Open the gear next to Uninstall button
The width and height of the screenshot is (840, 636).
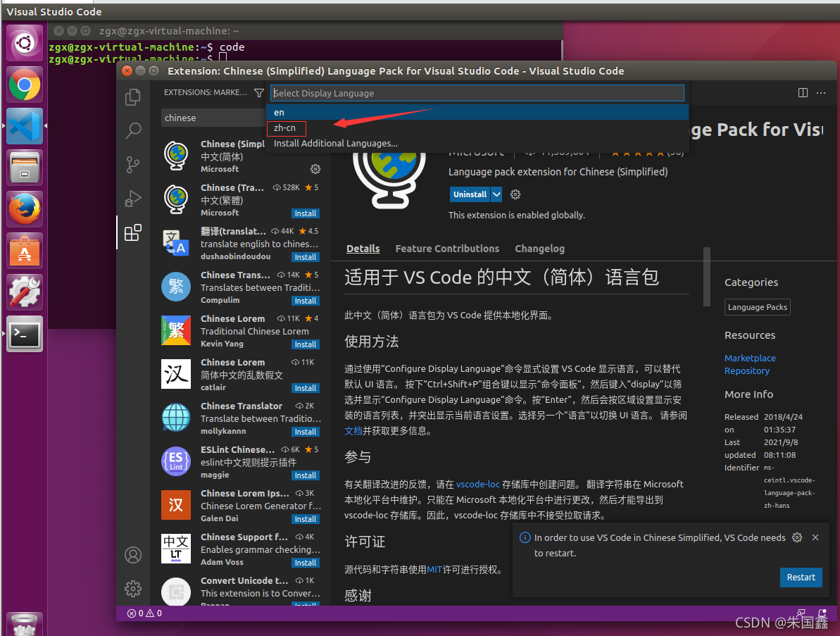[x=515, y=194]
